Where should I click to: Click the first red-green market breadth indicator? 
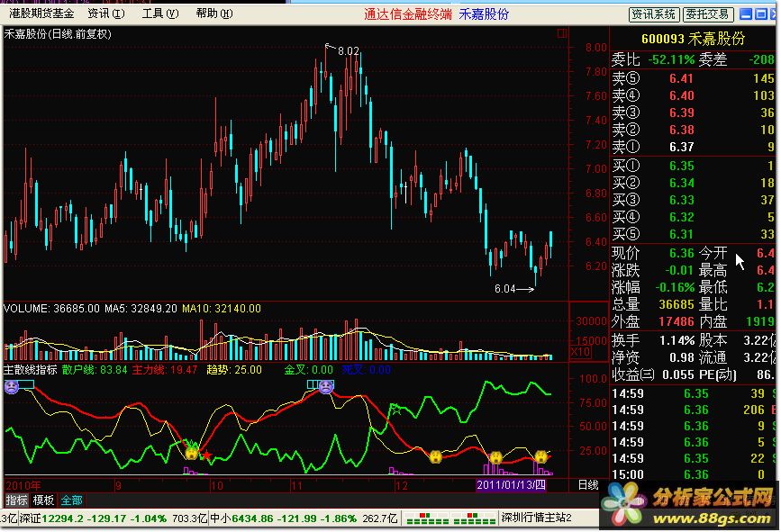click(427, 518)
